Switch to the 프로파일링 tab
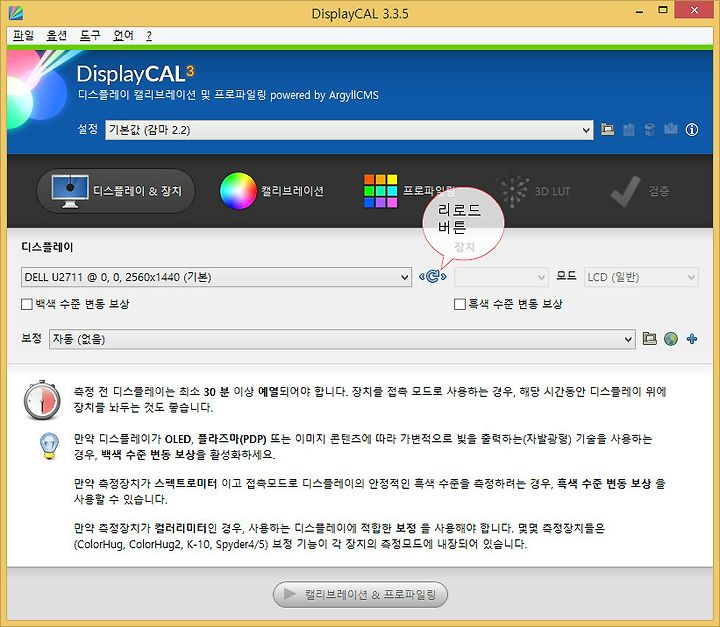 pyautogui.click(x=409, y=191)
